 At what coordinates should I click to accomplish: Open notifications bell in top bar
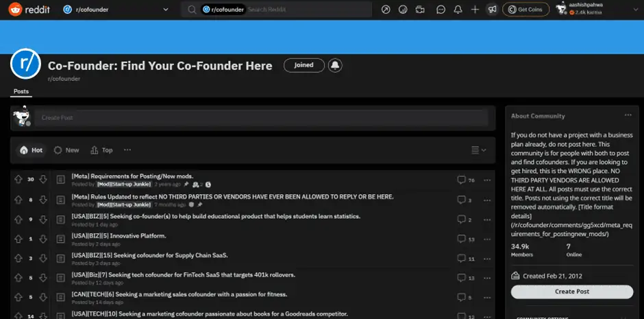click(x=458, y=10)
